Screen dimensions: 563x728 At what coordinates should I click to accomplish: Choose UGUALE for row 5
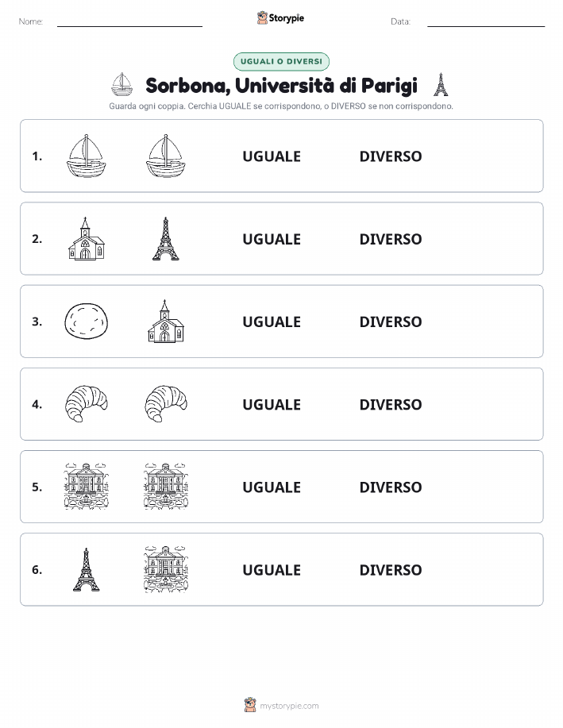pos(272,487)
